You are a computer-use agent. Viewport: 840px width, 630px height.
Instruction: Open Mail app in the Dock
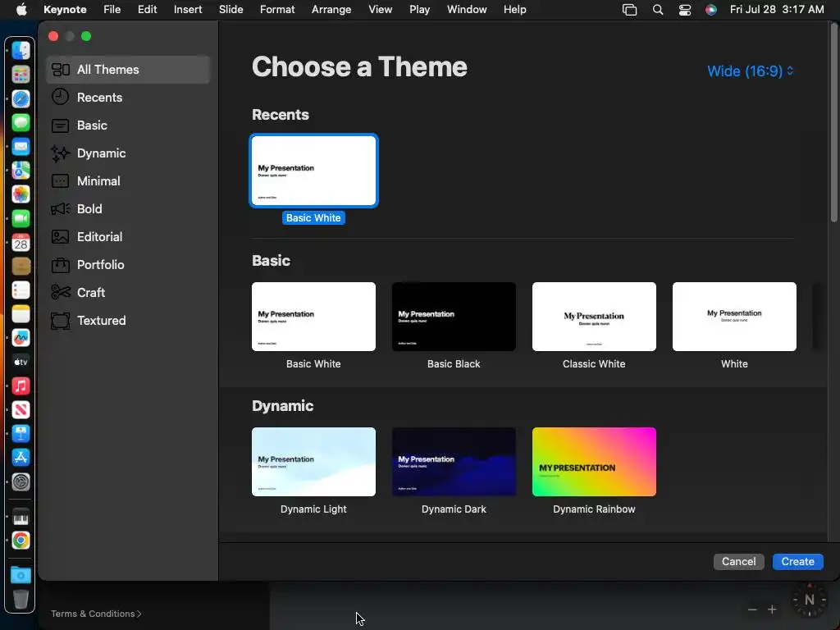tap(21, 146)
